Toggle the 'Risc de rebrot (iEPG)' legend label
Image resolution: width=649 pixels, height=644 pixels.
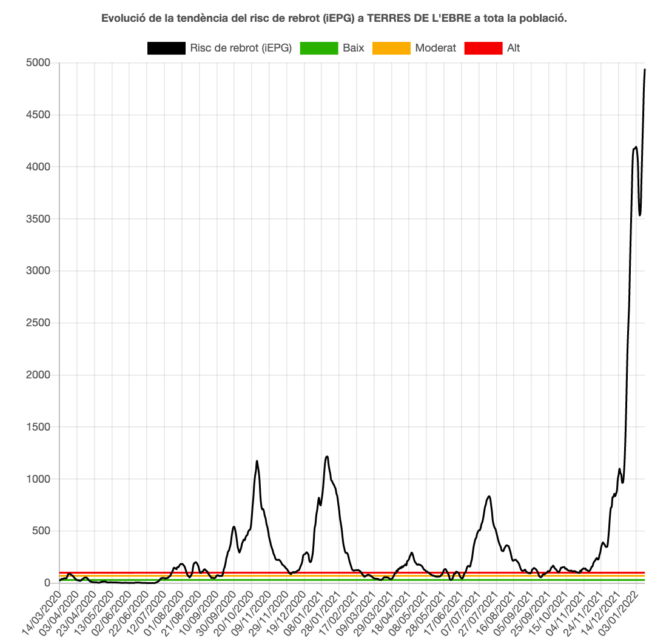(x=241, y=48)
